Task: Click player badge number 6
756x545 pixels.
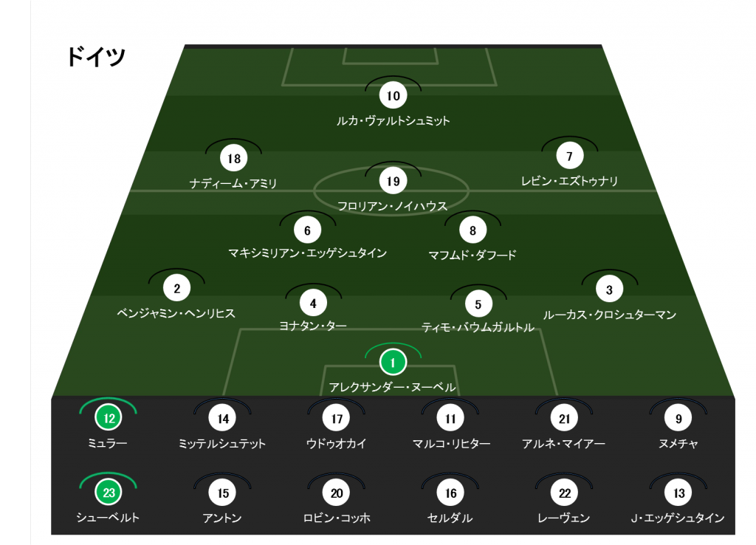Action: [x=307, y=230]
